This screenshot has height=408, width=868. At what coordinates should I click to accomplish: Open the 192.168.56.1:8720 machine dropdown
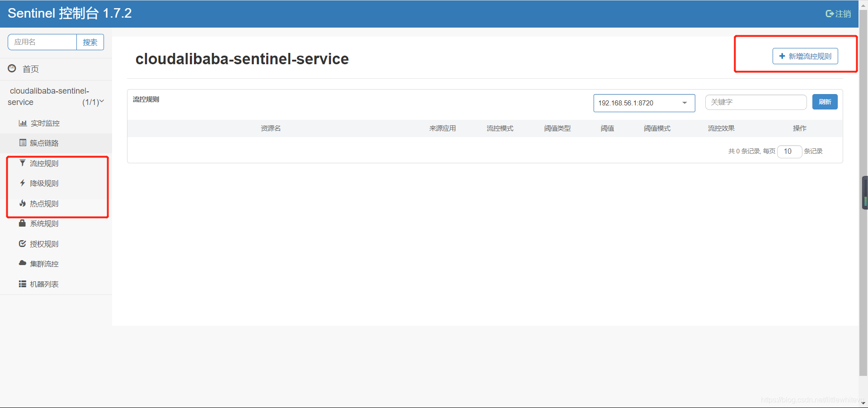coord(644,103)
